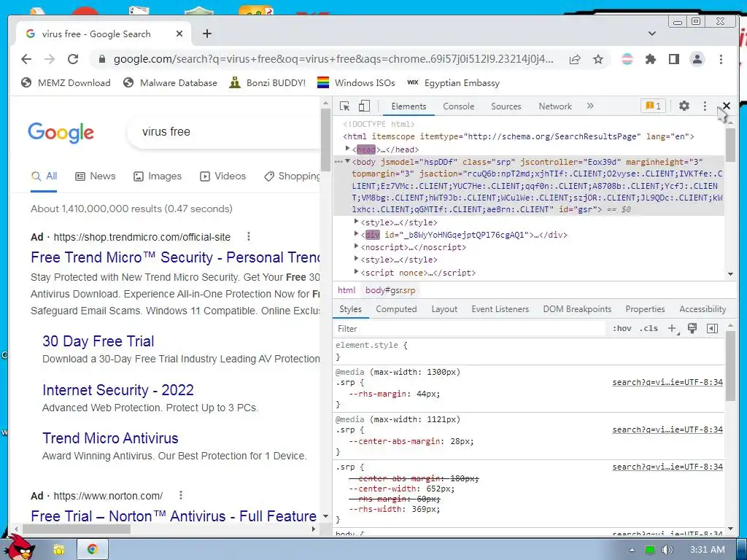
Task: Open Malware Database bookmark
Action: (x=170, y=83)
